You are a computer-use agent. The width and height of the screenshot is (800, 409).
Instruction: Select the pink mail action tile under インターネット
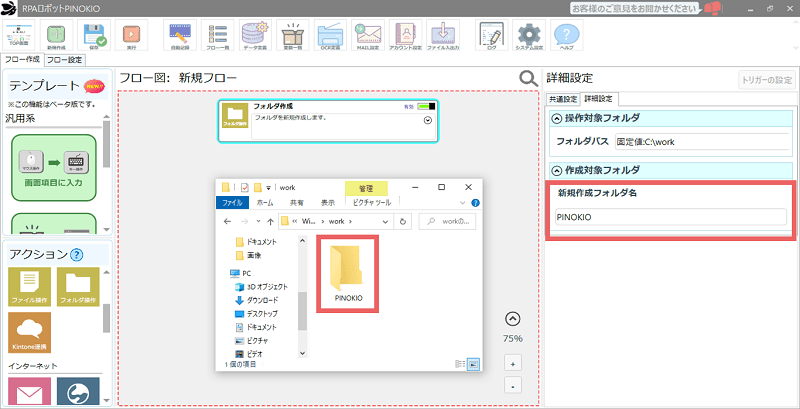pos(29,391)
